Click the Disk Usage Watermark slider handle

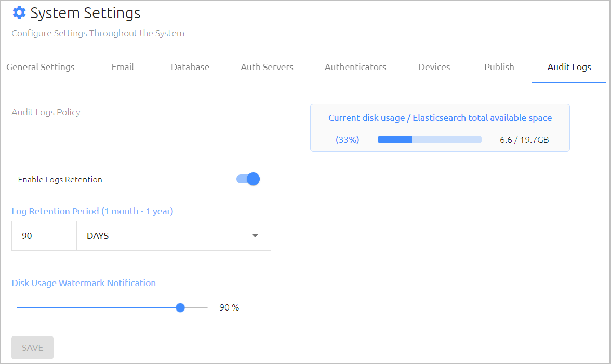pyautogui.click(x=180, y=307)
